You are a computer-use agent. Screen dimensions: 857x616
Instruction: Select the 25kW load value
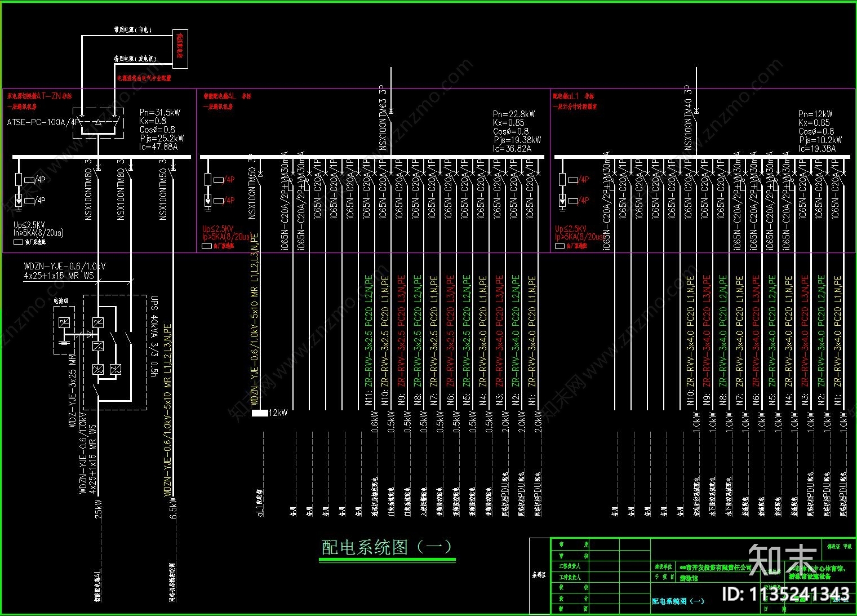[x=99, y=509]
